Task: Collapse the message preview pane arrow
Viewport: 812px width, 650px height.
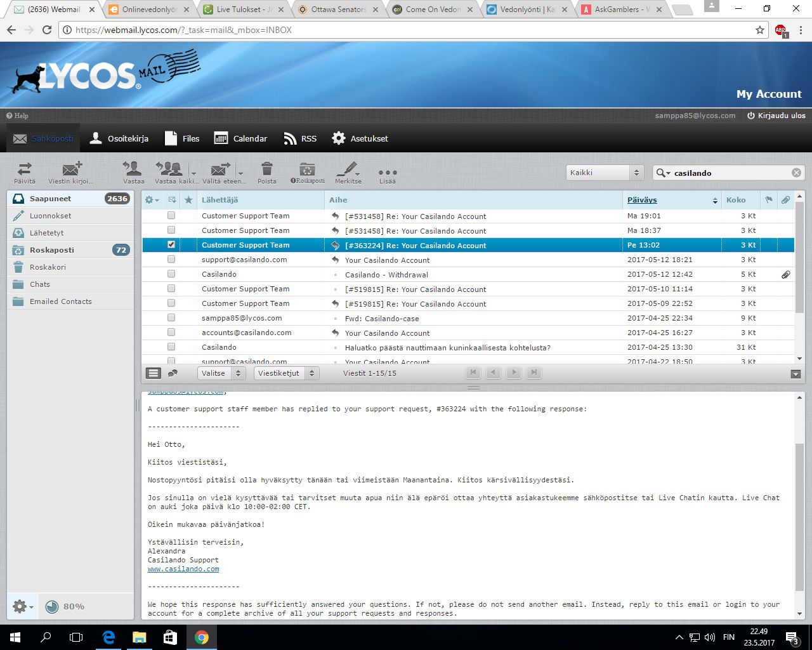Action: click(796, 374)
